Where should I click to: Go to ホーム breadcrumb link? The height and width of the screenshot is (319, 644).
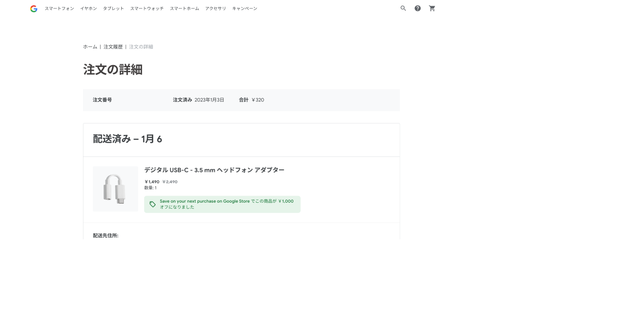click(90, 47)
